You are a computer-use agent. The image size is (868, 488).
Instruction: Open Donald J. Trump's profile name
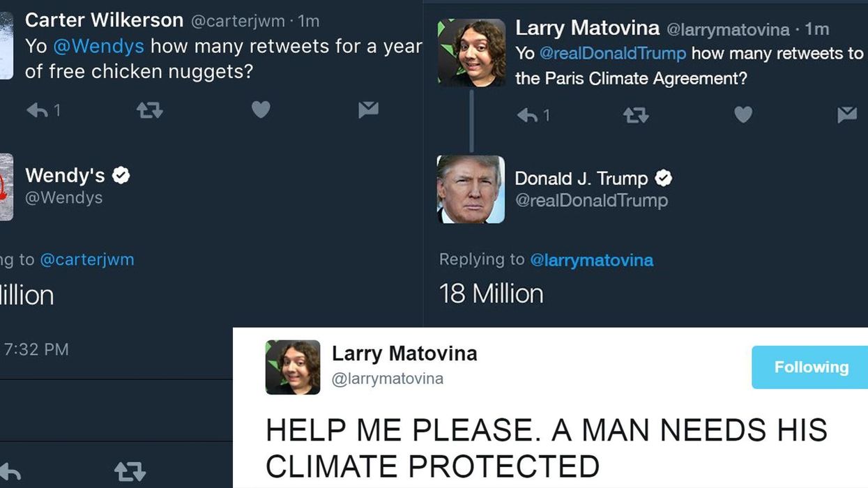(x=581, y=178)
